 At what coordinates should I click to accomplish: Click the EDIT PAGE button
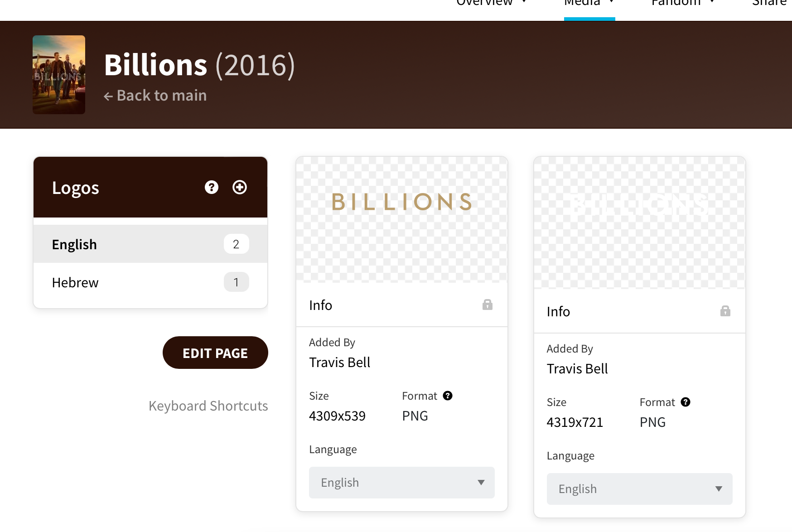click(215, 353)
